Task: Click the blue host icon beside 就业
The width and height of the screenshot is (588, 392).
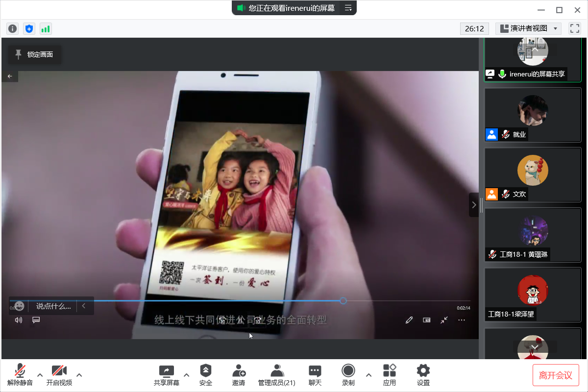Action: (x=492, y=134)
